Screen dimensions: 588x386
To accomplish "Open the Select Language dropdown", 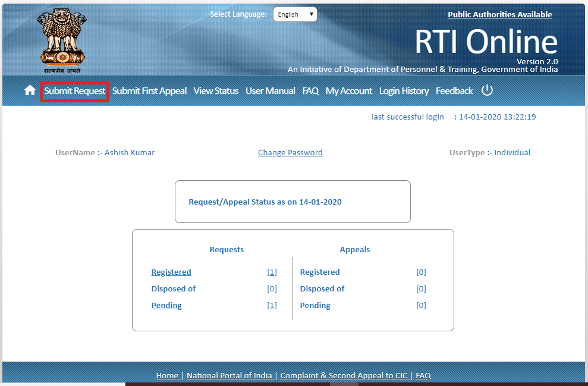I will pos(295,14).
